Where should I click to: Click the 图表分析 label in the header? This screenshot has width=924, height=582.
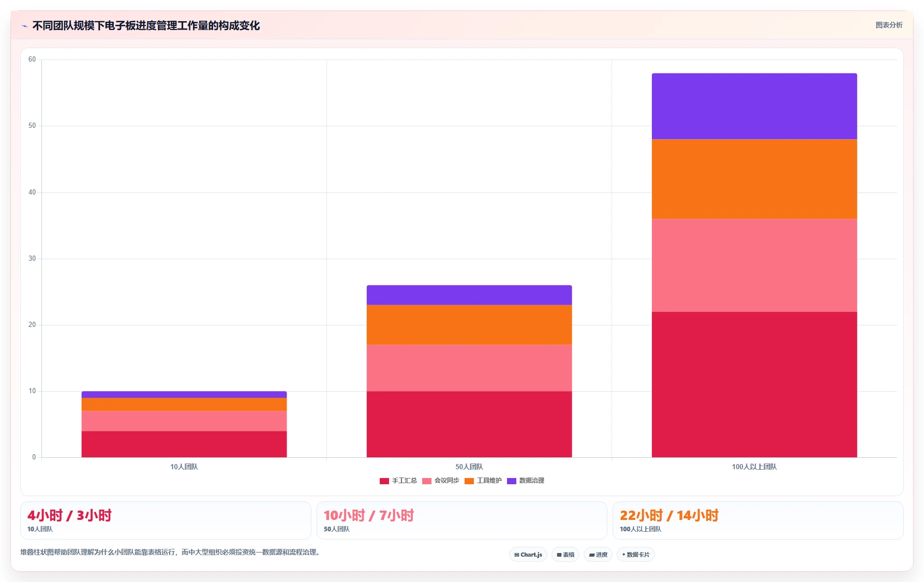(889, 25)
